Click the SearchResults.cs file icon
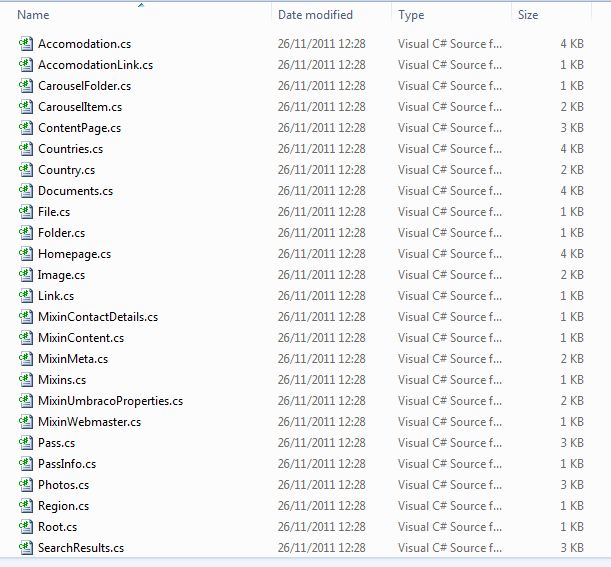The image size is (611, 567). tap(26, 548)
